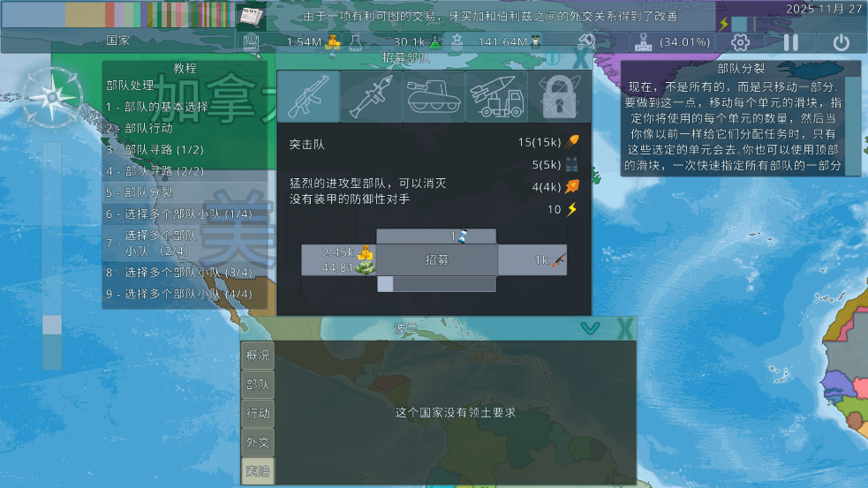
Task: Click the cash stack 44.81 icon
Action: tap(366, 267)
